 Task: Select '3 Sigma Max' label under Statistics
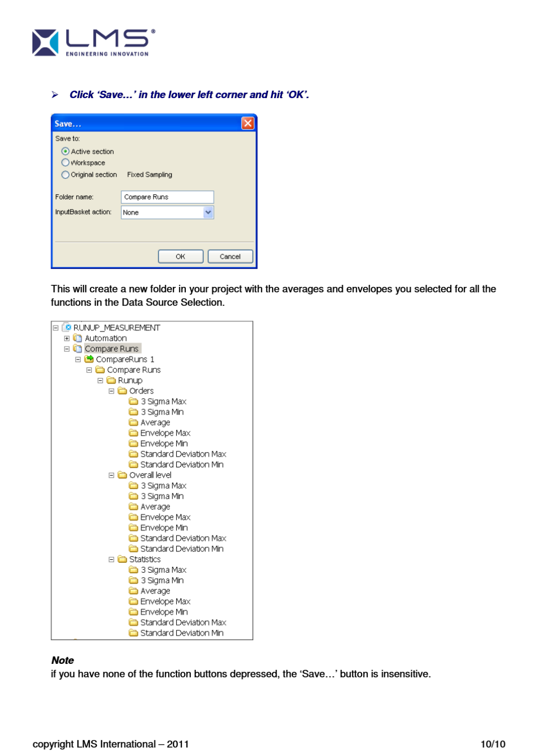coord(163,570)
